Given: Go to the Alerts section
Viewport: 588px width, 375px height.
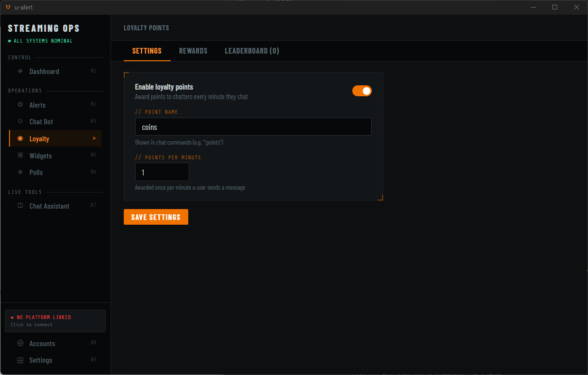Looking at the screenshot, I should (55, 105).
